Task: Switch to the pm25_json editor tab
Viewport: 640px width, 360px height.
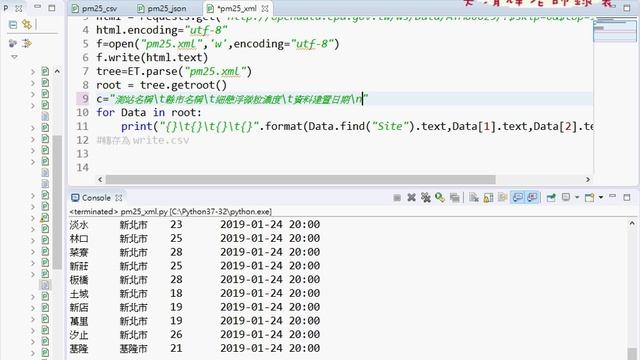Action: click(162, 8)
